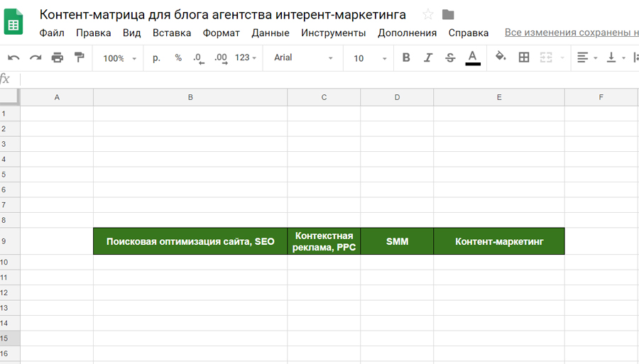
Task: Click the format as percent button
Action: (x=178, y=58)
